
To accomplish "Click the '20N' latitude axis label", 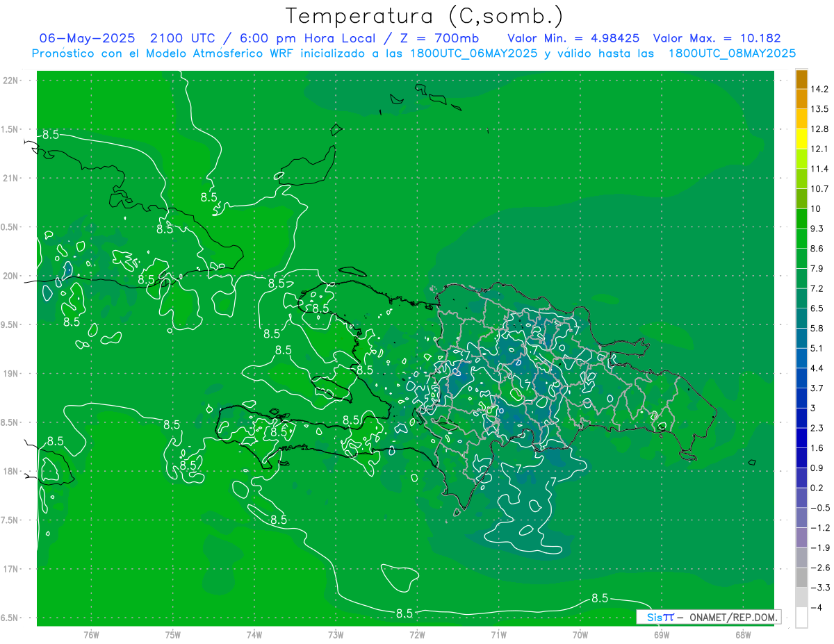I will coord(11,276).
